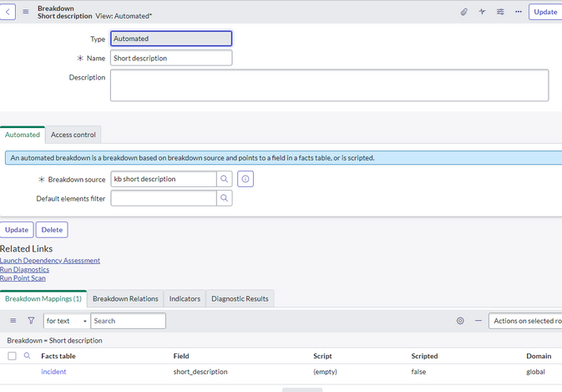Toggle the select-all rows checkbox

pos(12,356)
